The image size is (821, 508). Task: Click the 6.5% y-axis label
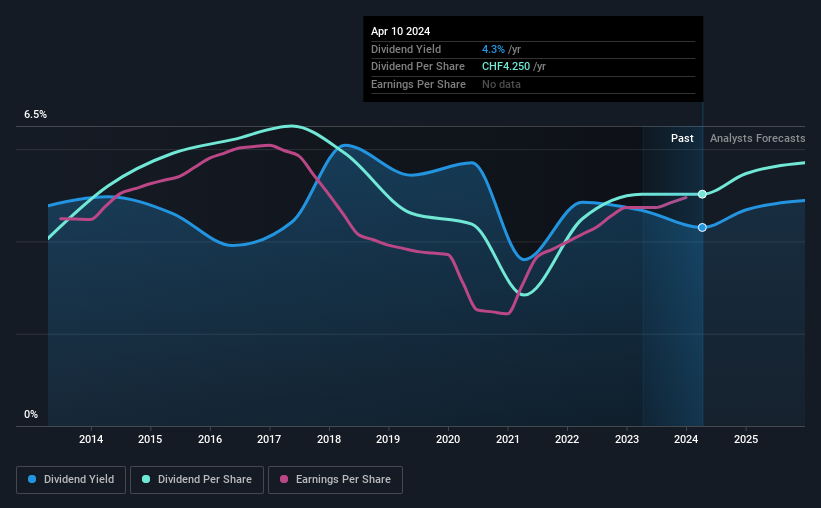[x=36, y=115]
